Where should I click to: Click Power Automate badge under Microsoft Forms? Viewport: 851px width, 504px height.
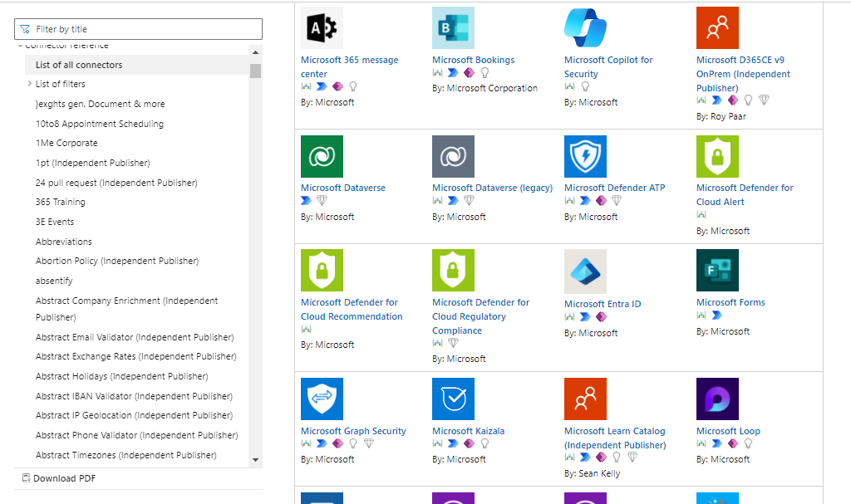[x=717, y=316]
